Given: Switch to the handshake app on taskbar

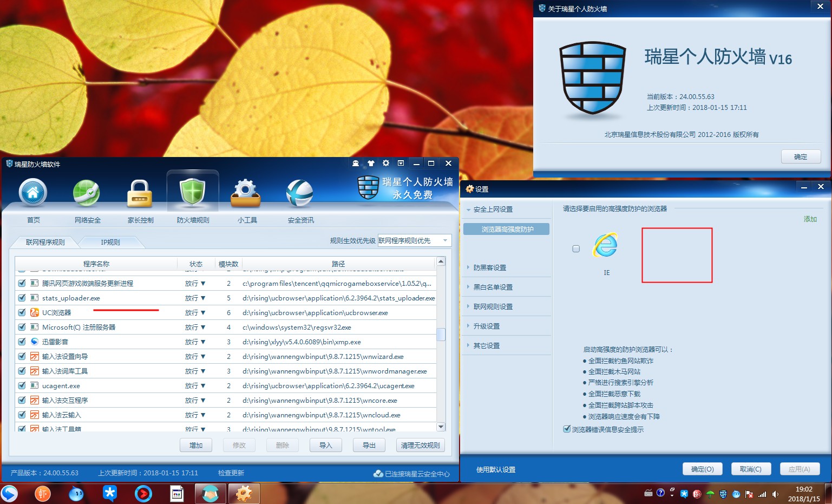Looking at the screenshot, I should tap(211, 493).
